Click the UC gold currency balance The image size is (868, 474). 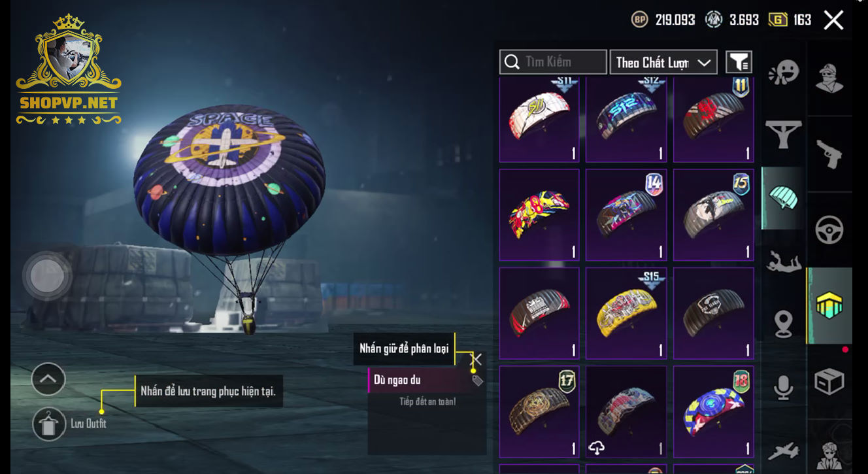click(790, 20)
